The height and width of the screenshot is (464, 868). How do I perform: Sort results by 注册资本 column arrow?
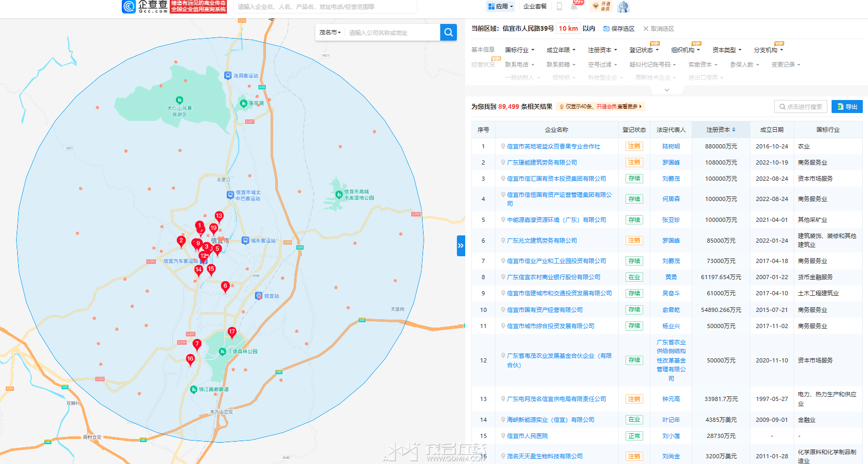click(734, 130)
